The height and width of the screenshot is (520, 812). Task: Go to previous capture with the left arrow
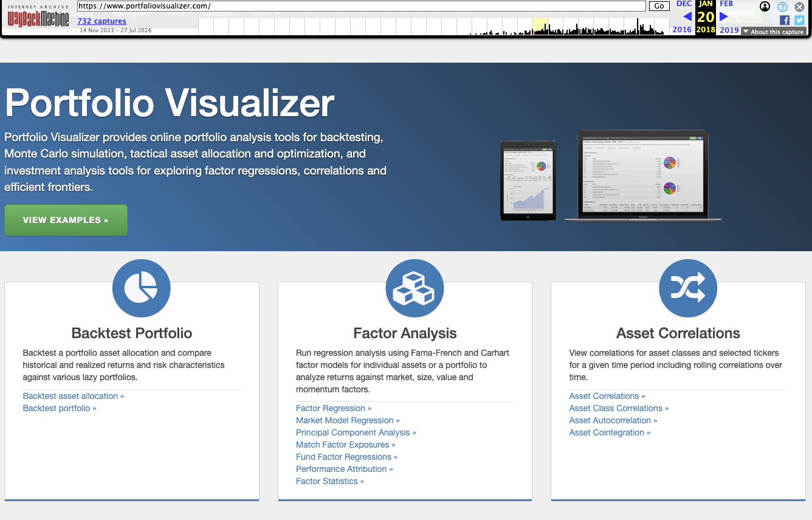[x=687, y=16]
